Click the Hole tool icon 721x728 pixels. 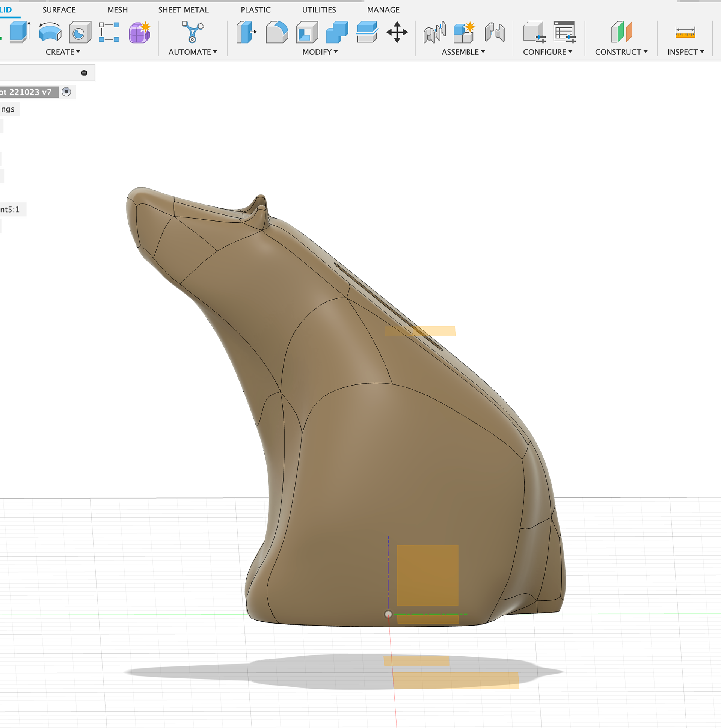(80, 32)
